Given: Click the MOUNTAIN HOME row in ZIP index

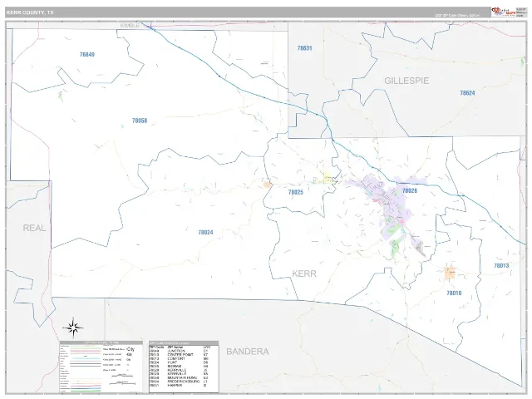Looking at the screenshot, I should (x=180, y=377).
